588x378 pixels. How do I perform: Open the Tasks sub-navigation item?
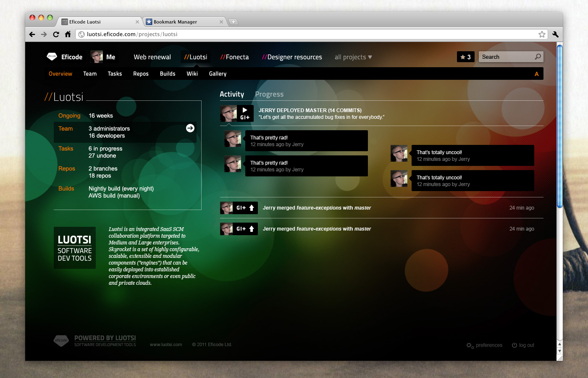pyautogui.click(x=115, y=74)
